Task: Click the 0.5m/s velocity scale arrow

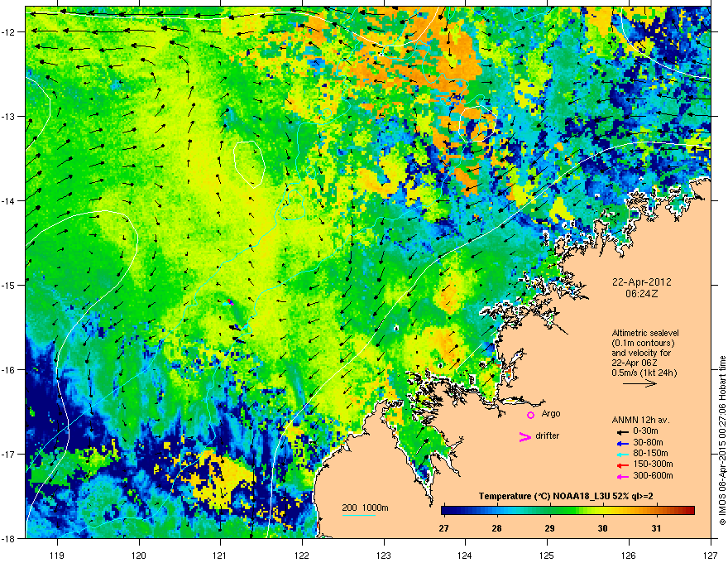Action: pos(639,383)
